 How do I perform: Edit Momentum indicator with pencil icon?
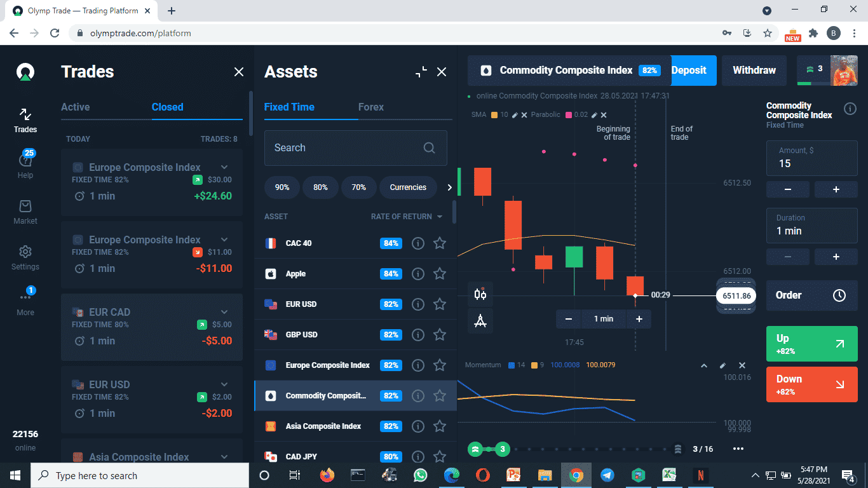722,365
